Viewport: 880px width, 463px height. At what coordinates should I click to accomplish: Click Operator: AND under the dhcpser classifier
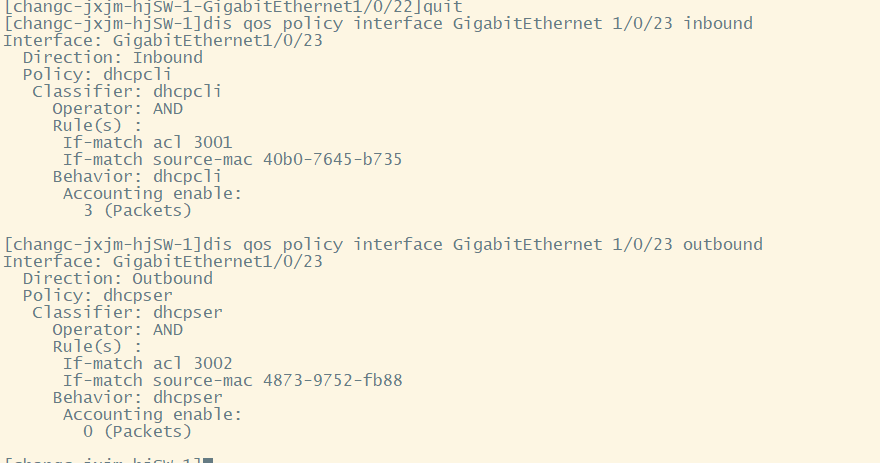click(117, 329)
